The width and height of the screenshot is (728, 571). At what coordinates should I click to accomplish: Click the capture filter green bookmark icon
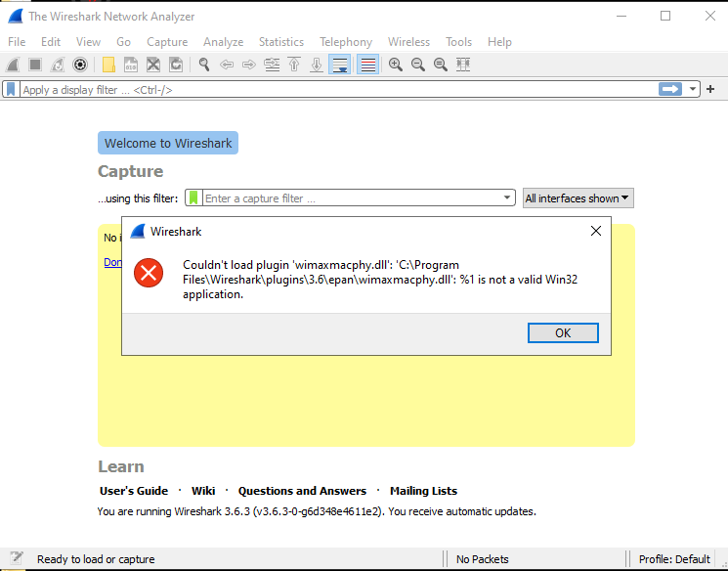[193, 198]
